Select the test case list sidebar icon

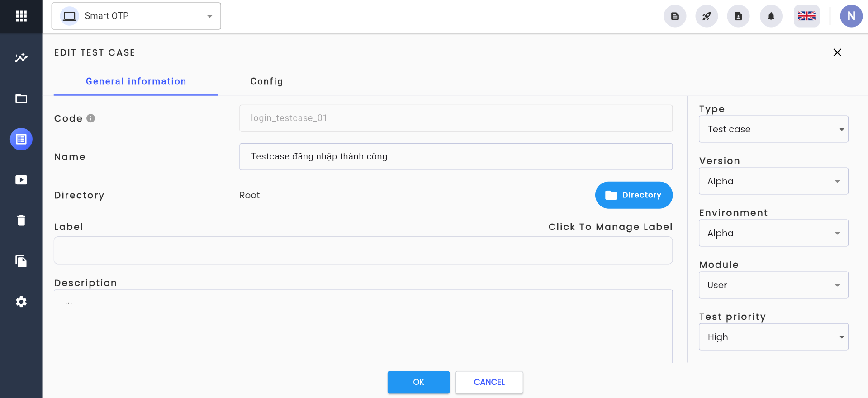tap(21, 139)
